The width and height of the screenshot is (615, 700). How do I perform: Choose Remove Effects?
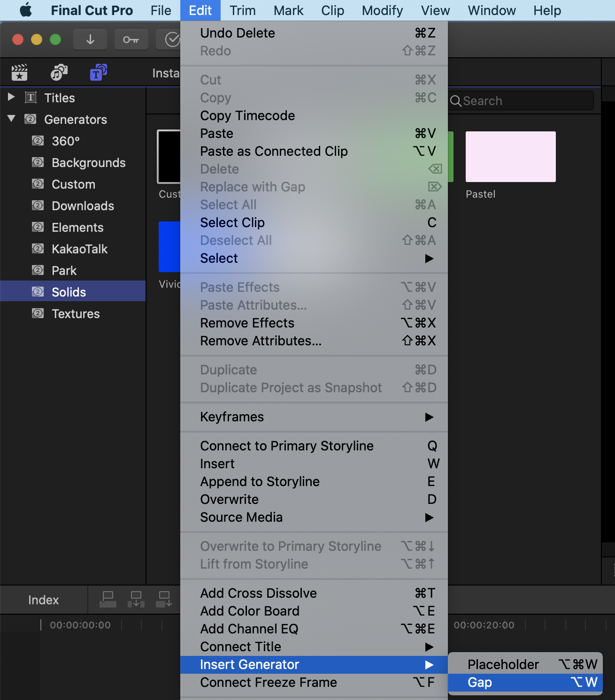click(314, 323)
